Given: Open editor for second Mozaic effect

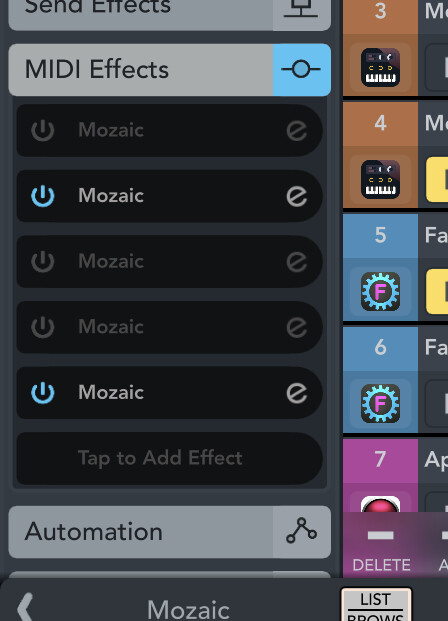Looking at the screenshot, I should pyautogui.click(x=297, y=196).
